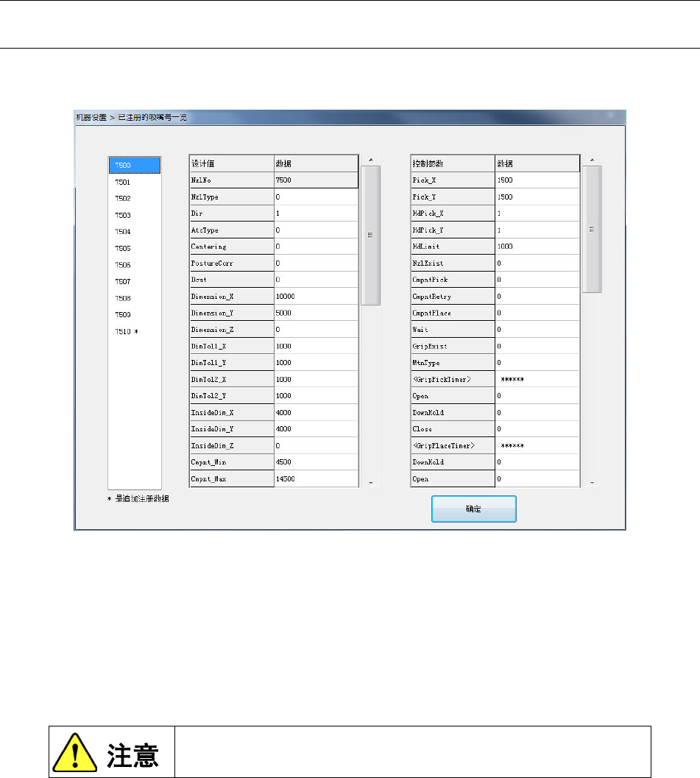Click the Deut row label
The height and width of the screenshot is (778, 700).
point(232,280)
